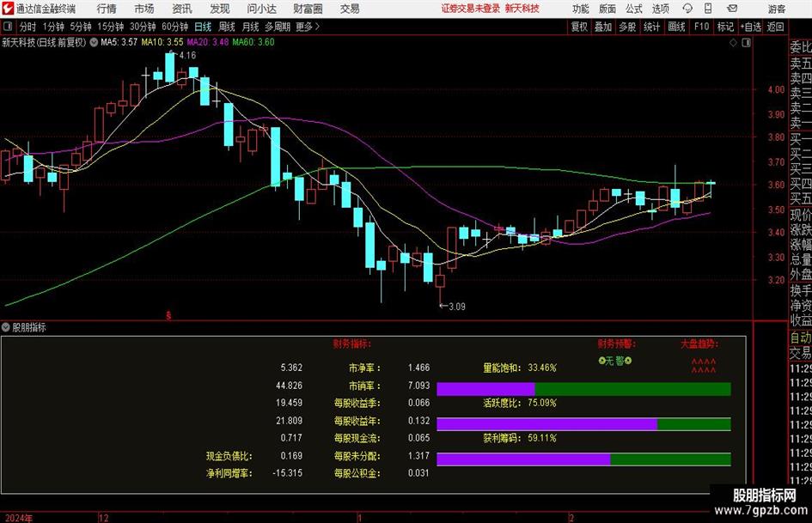This screenshot has height=523, width=812.
Task: Switch to the 5分钟 period tab
Action: (x=81, y=27)
